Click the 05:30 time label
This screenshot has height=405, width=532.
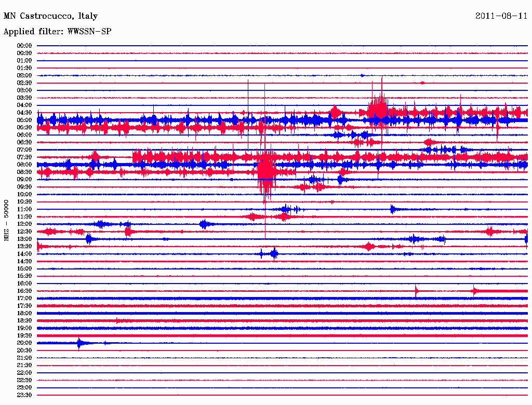(24, 128)
